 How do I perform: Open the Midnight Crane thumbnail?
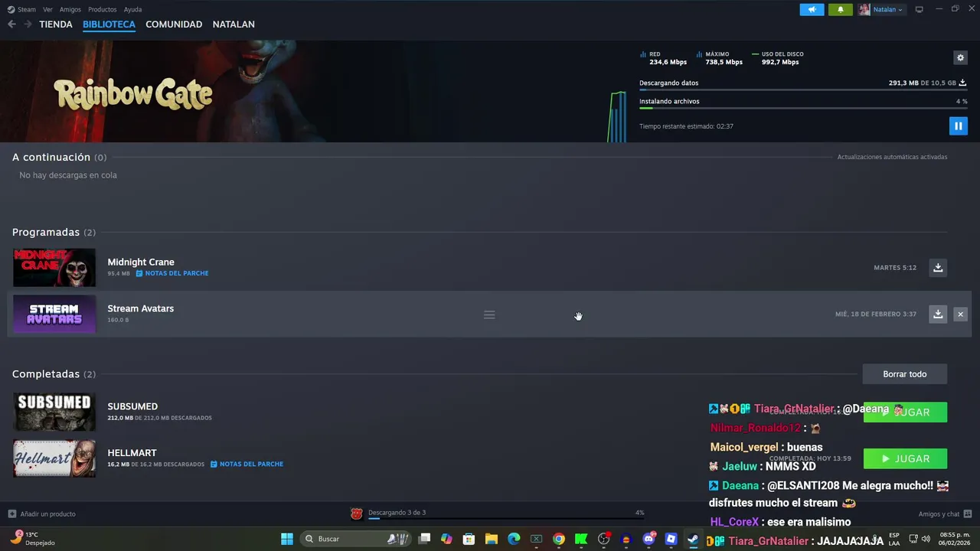tap(54, 267)
